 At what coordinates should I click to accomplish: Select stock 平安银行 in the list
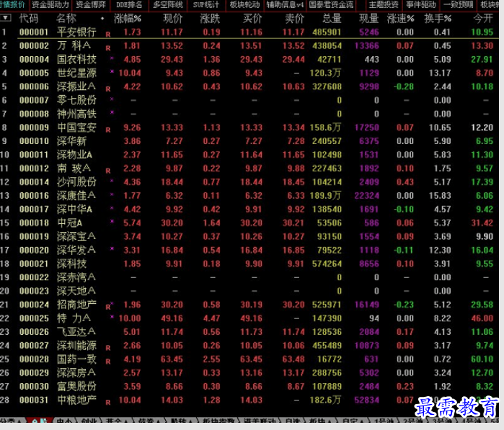(x=76, y=32)
